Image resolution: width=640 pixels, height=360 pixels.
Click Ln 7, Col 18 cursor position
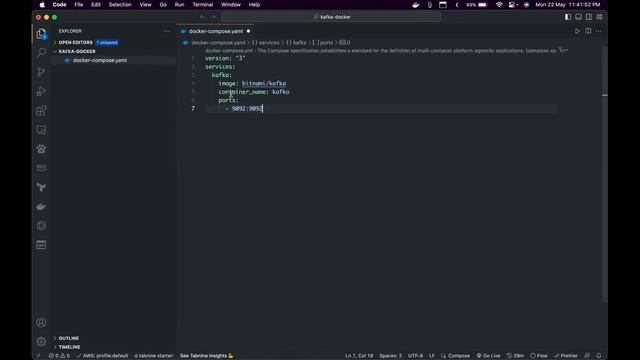[359, 356]
